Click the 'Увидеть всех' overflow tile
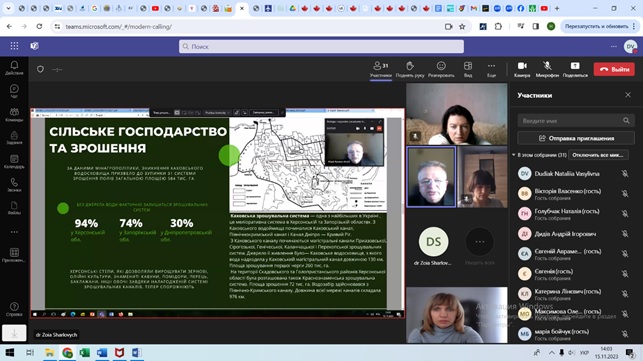 tap(479, 246)
